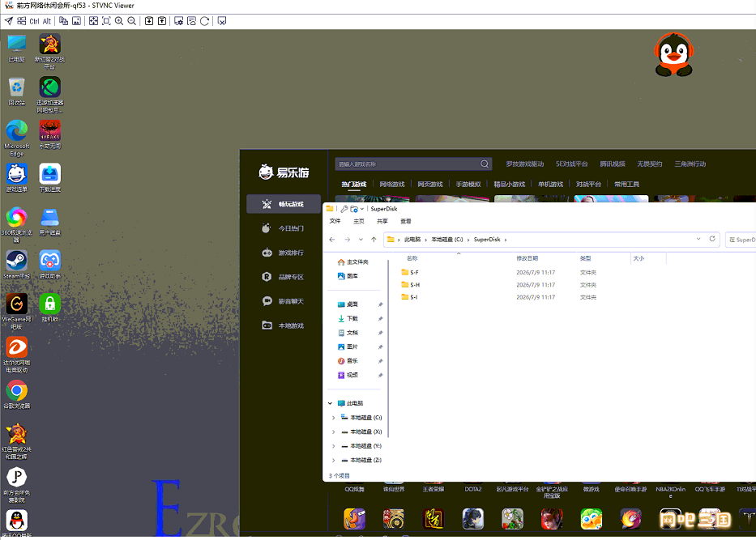
Task: Select 本地游戏 in 易乐游 sidebar
Action: [284, 325]
